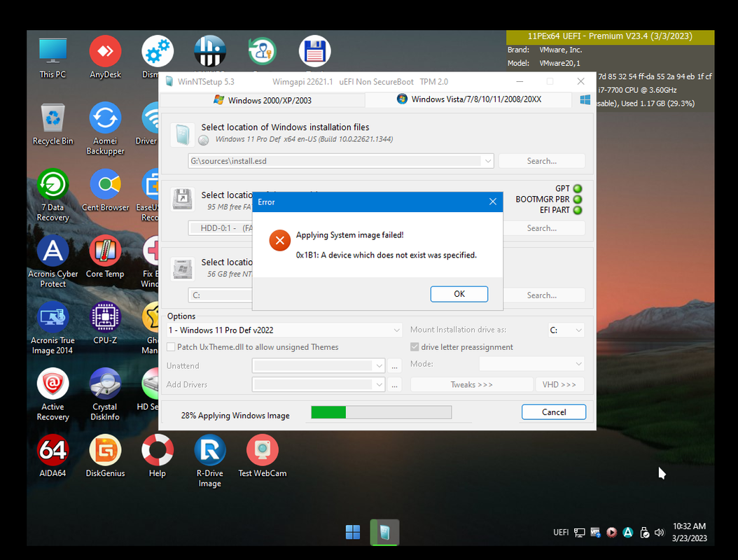Launch Crystal DiskInfo from the desktop
The image size is (738, 560).
pos(105,394)
